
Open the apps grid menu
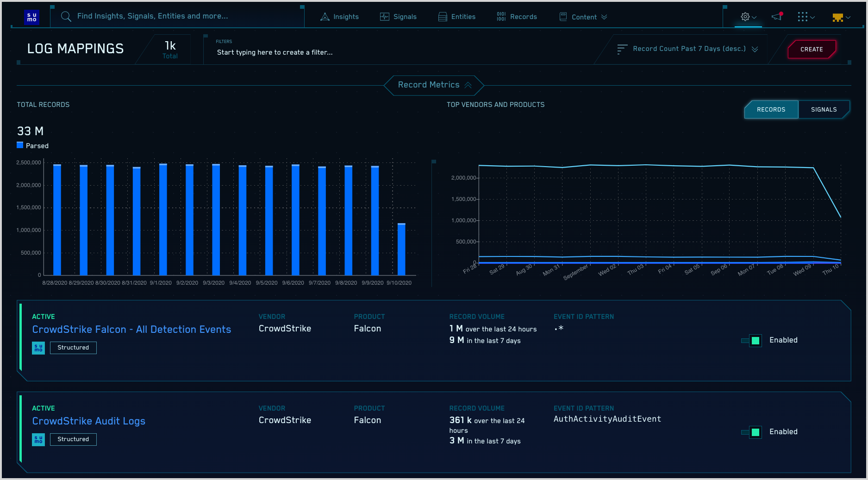tap(803, 17)
